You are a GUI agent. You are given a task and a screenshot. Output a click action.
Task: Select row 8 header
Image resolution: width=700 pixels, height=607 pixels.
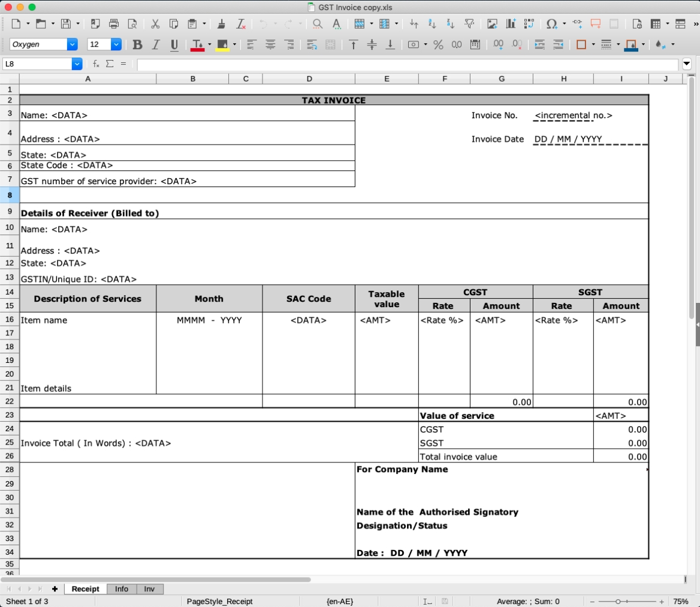(10, 195)
